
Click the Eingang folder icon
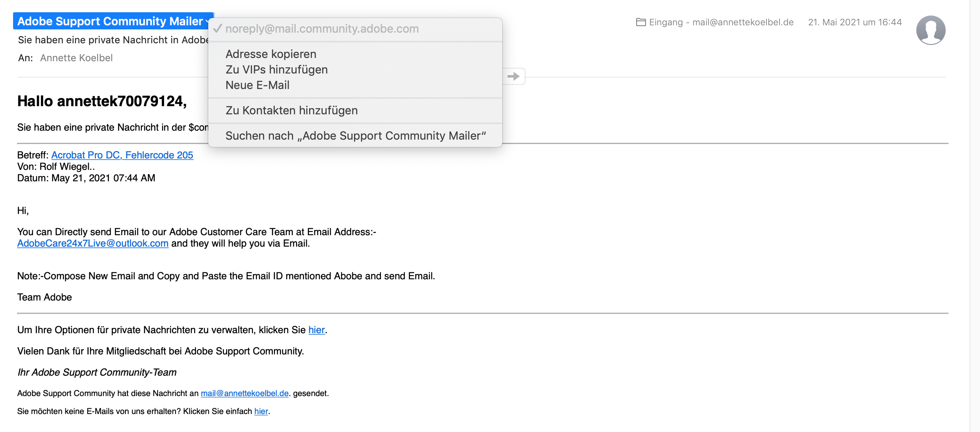[x=641, y=22]
